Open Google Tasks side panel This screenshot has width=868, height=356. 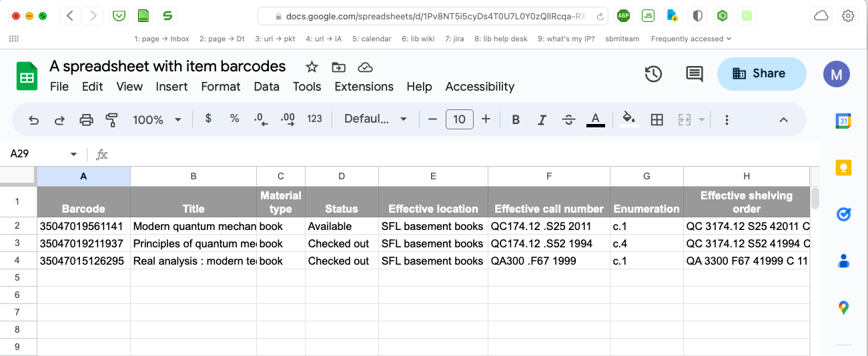coord(843,214)
